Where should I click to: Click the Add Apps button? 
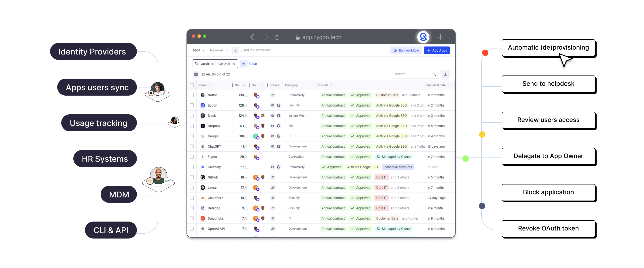pos(437,50)
